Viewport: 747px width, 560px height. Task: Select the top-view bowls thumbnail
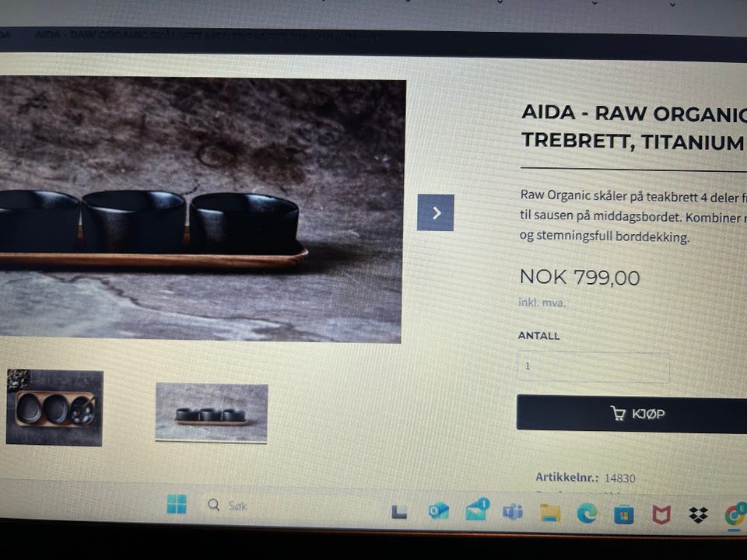pyautogui.click(x=54, y=408)
